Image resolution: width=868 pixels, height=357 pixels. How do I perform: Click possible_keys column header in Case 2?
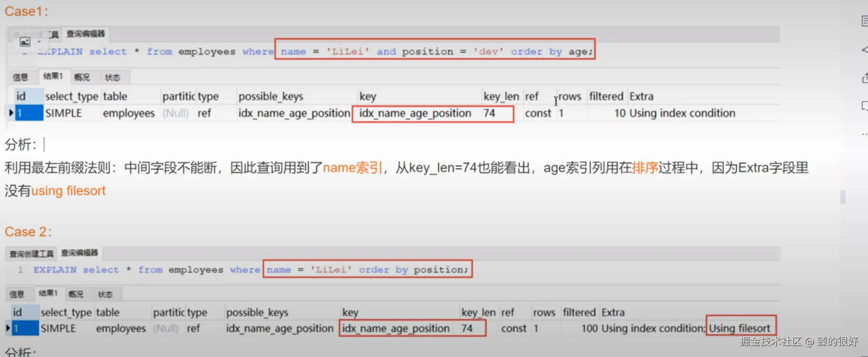257,312
